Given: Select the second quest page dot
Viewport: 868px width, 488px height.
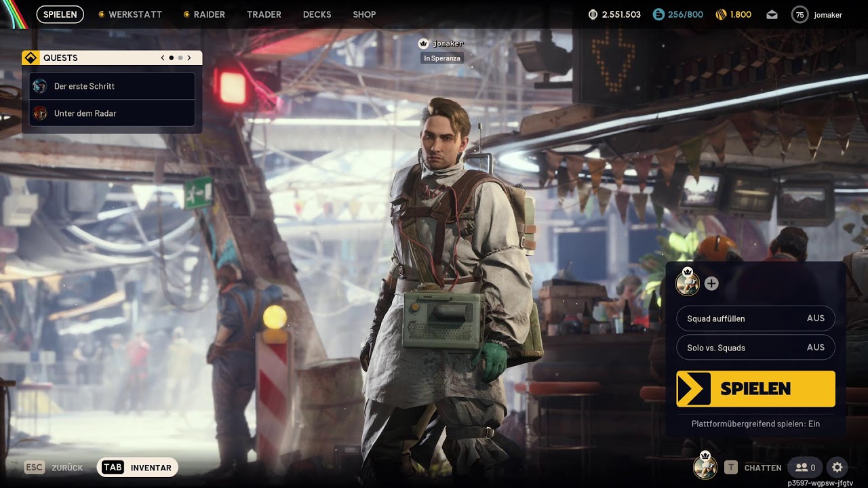Looking at the screenshot, I should click(180, 58).
